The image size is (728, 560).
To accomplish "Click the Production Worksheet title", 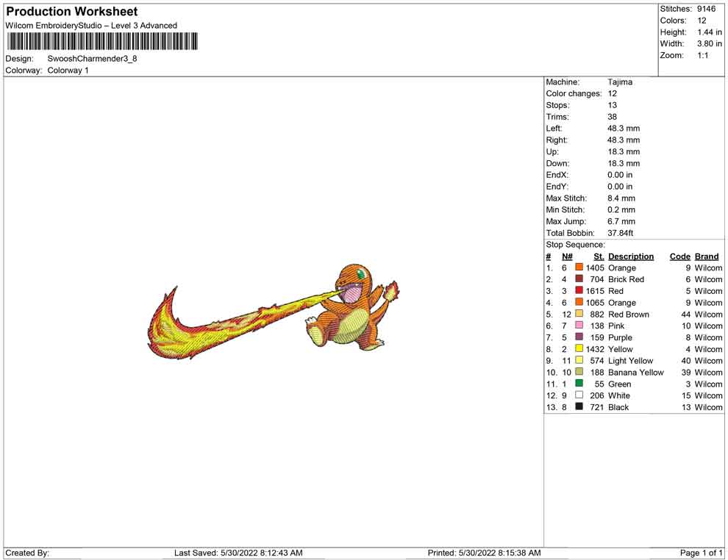I will coord(72,12).
